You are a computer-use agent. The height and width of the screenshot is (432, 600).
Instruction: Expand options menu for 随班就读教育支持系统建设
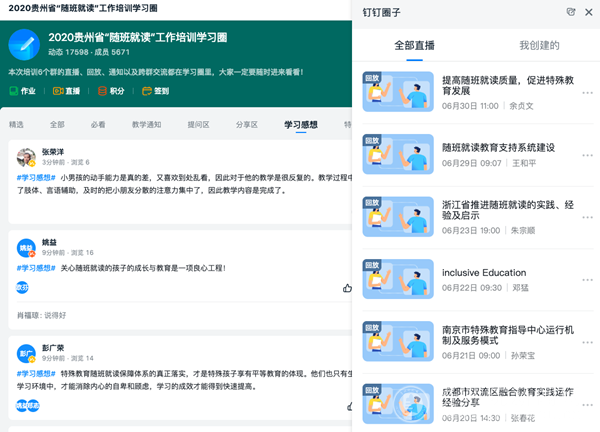(587, 155)
